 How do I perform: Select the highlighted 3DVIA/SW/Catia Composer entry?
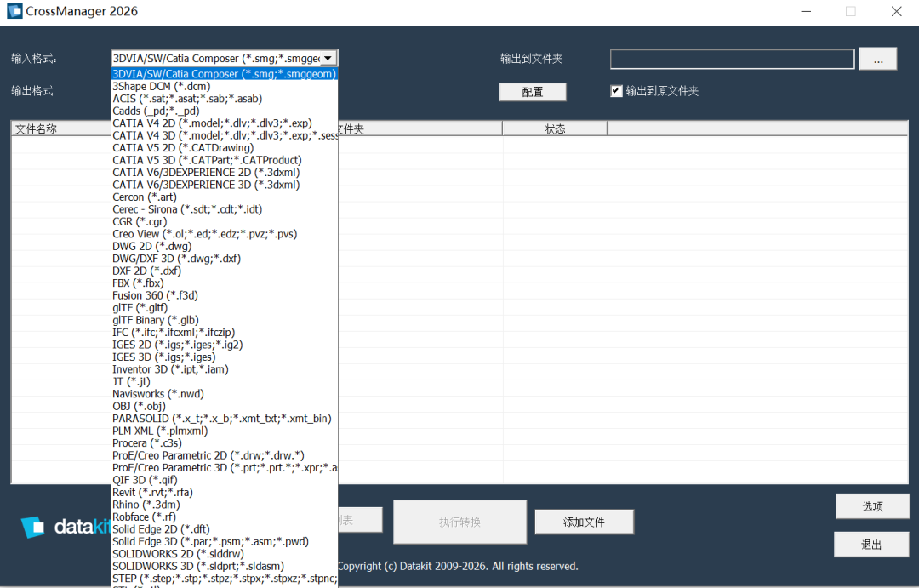tap(225, 74)
